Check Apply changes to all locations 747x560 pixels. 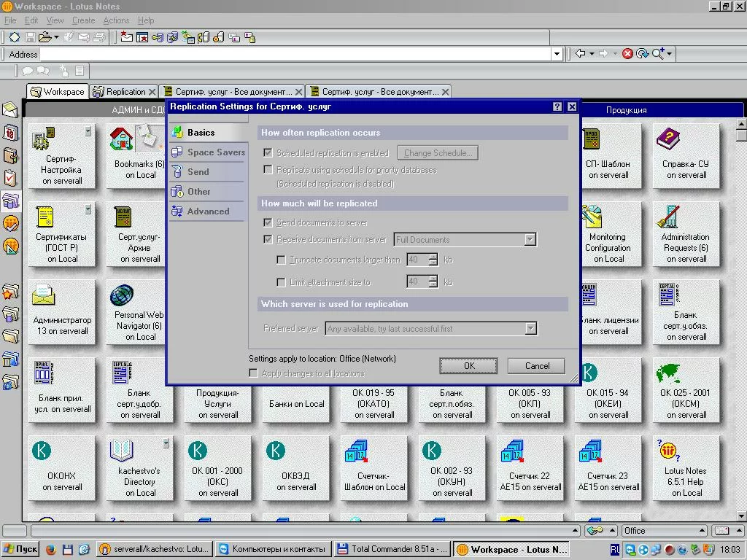coord(254,373)
